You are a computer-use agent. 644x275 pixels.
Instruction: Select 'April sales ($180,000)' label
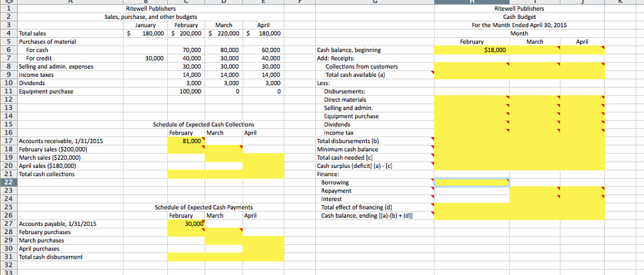[x=48, y=166]
